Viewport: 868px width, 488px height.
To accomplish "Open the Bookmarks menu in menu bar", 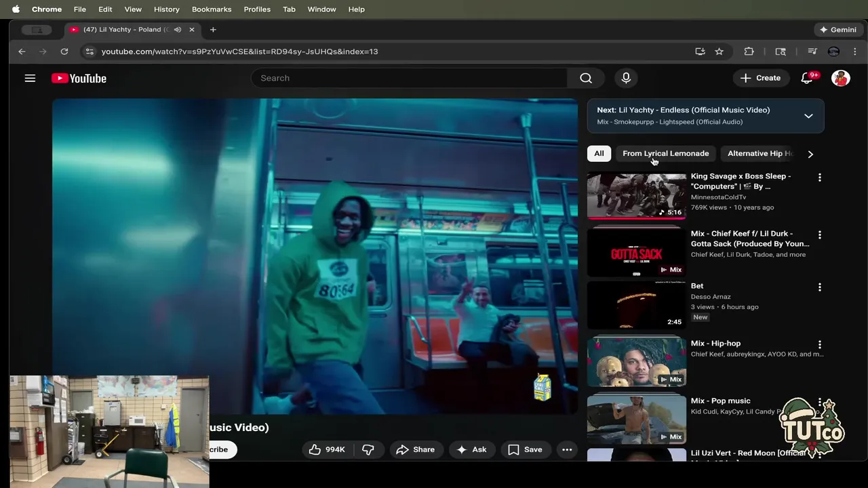I will (211, 9).
